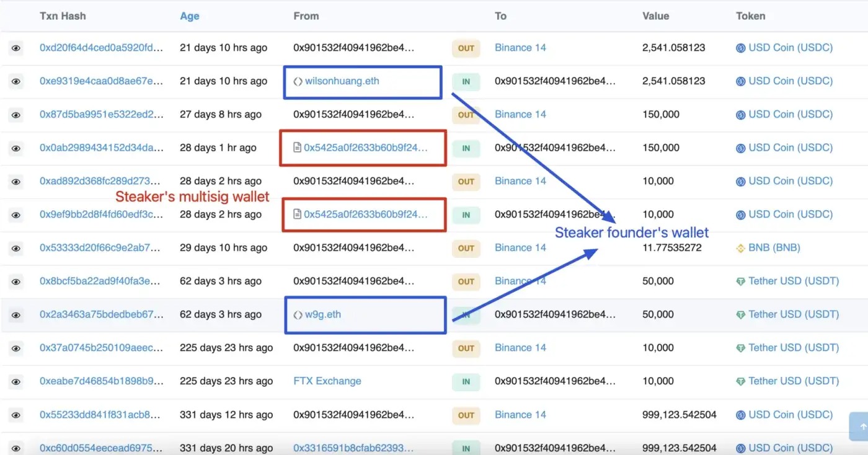Open Binance 14 in the 2,541.058123 OUT row
Screen dimensions: 868x455
click(x=520, y=48)
